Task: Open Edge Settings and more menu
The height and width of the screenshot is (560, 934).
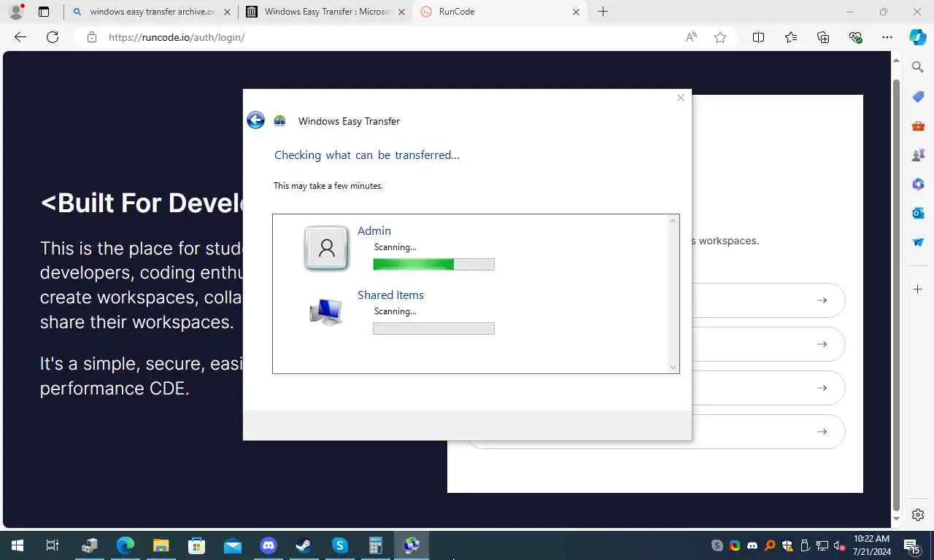Action: (887, 37)
